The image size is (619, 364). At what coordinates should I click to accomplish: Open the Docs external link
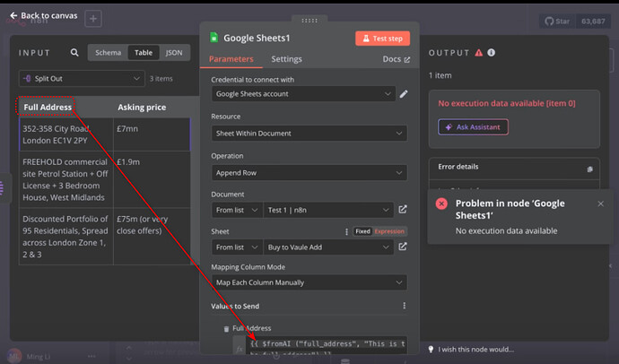[396, 59]
